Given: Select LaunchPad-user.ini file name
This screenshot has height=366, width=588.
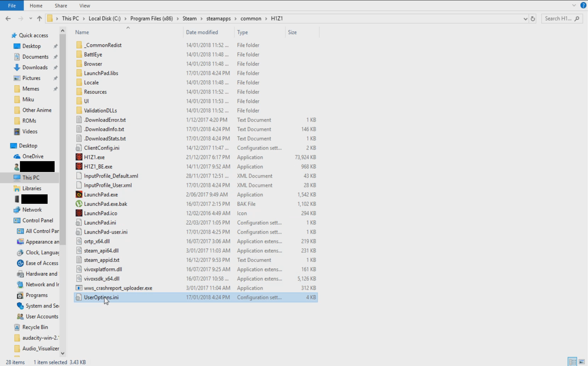Looking at the screenshot, I should coord(106,232).
